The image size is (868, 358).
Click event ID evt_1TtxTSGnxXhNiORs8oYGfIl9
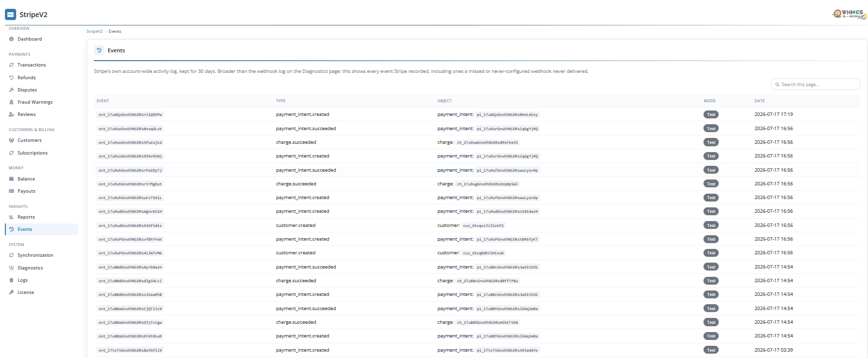130,350
